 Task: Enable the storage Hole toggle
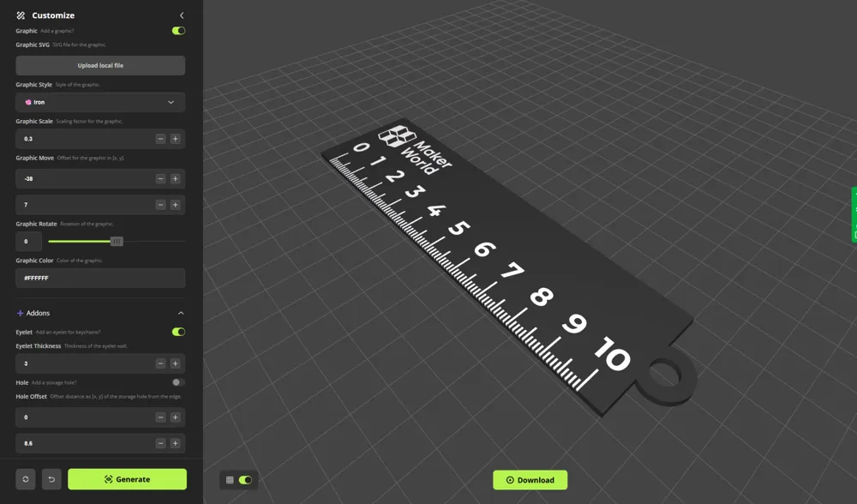(x=177, y=381)
